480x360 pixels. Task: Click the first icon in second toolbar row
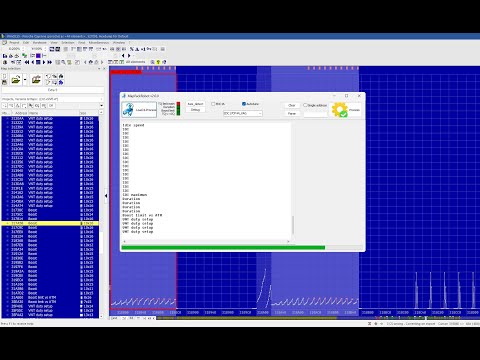[x=5, y=56]
